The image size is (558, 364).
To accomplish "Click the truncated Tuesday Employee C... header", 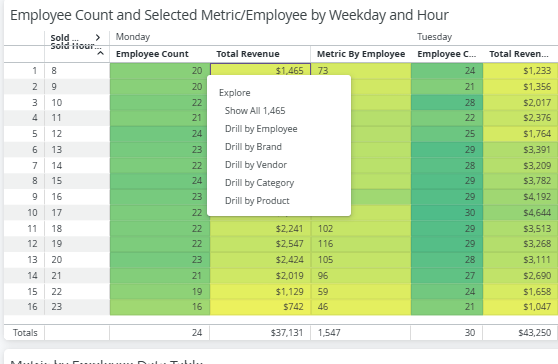I will (x=446, y=54).
